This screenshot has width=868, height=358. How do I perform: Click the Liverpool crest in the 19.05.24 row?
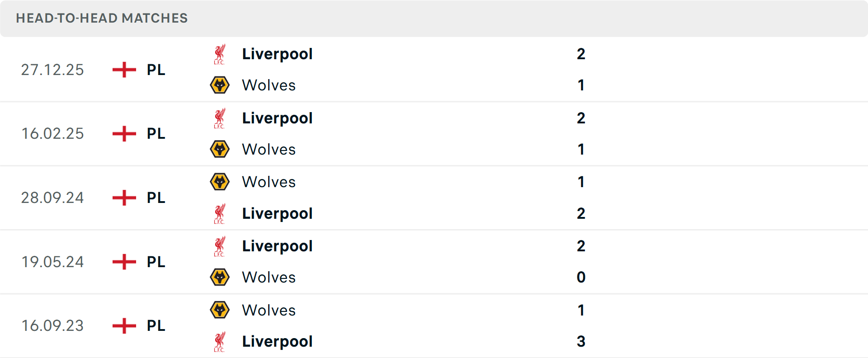click(220, 246)
